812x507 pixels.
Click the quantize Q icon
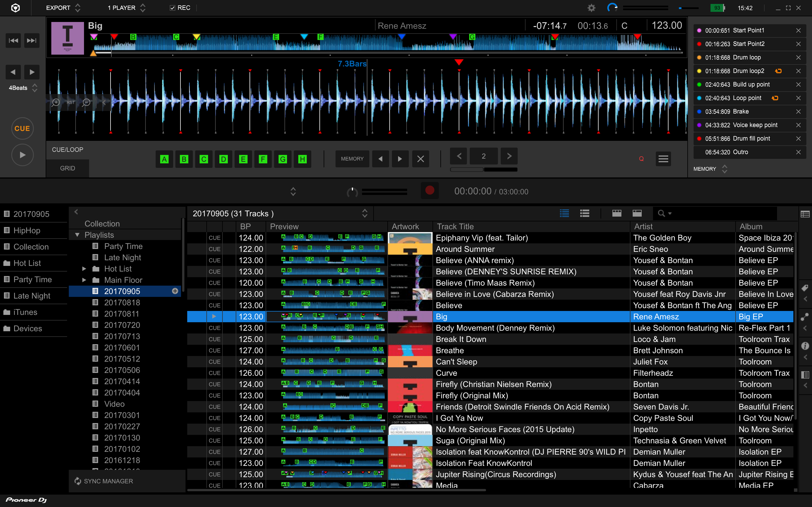(641, 159)
